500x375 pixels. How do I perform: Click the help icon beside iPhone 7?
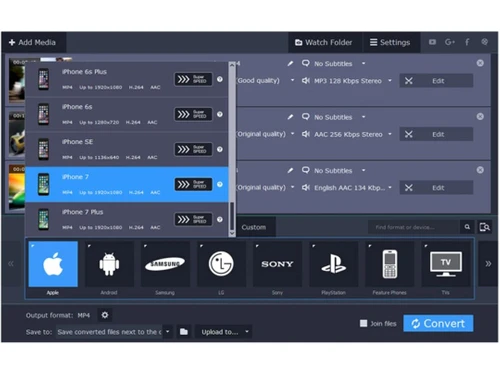click(220, 184)
